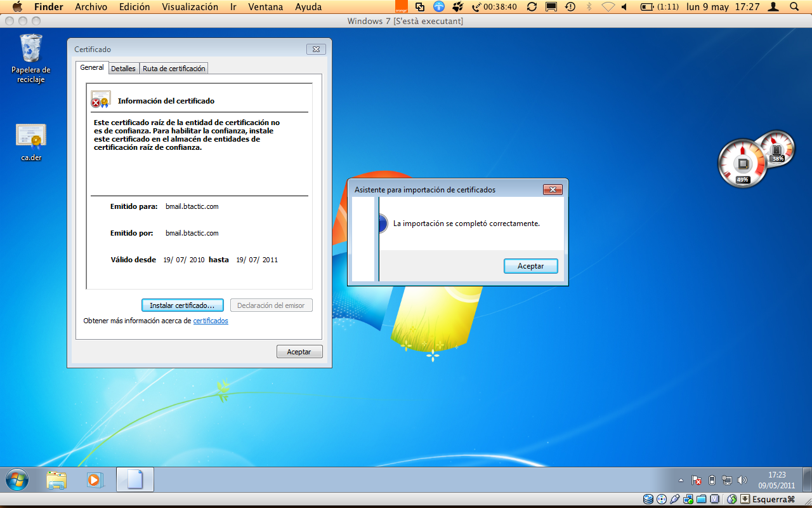
Task: Click the Bluetooth menu bar icon
Action: [x=589, y=7]
